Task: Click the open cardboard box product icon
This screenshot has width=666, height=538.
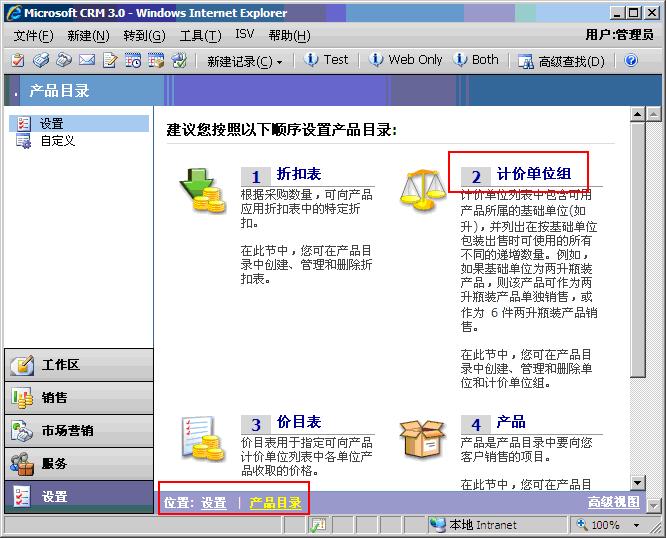Action: pyautogui.click(x=423, y=438)
